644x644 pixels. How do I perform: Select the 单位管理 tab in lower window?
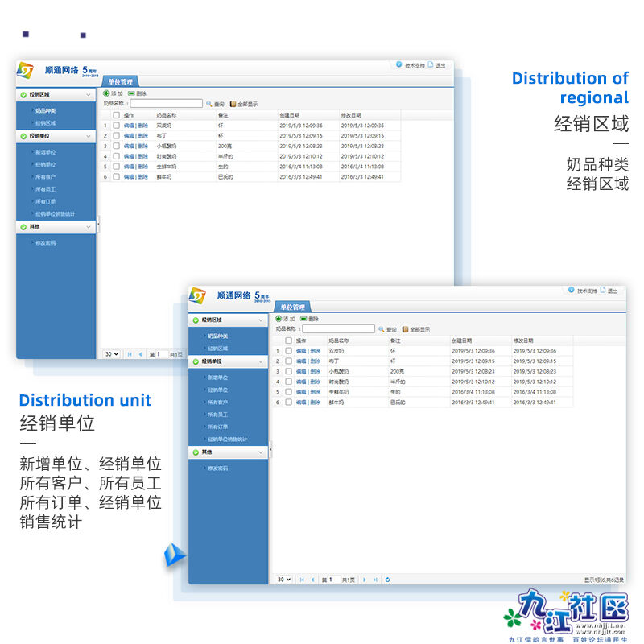pyautogui.click(x=291, y=308)
